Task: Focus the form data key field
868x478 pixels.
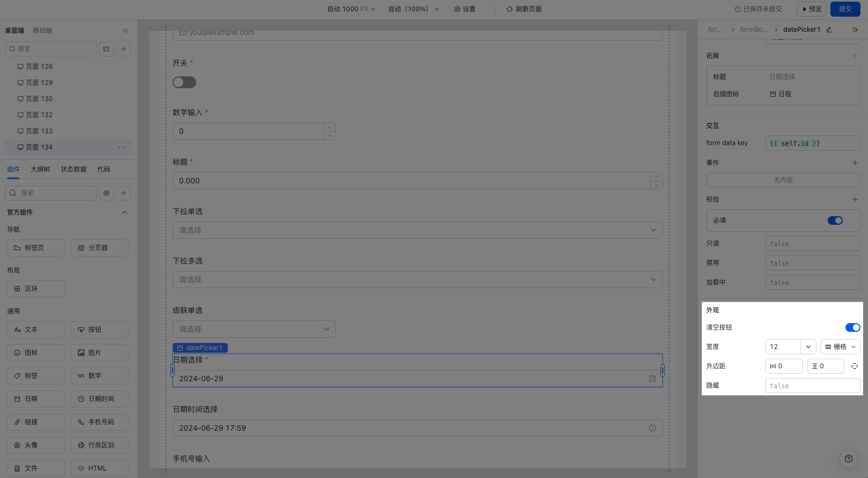Action: coord(813,143)
